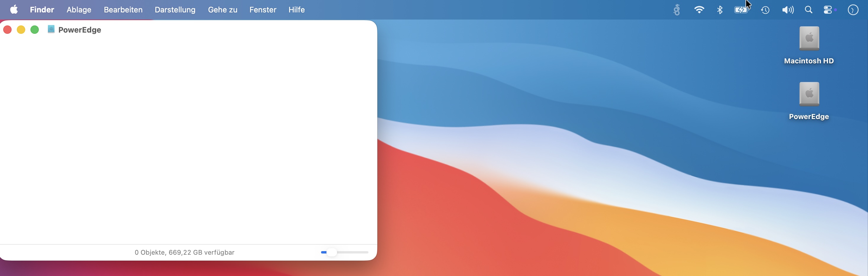
Task: Open the Apple menu
Action: click(14, 10)
